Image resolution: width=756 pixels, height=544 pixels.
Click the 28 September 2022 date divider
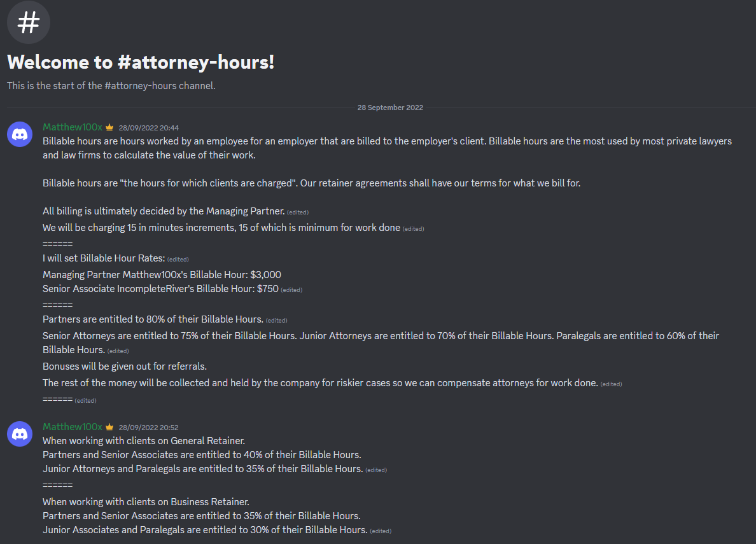(x=390, y=108)
